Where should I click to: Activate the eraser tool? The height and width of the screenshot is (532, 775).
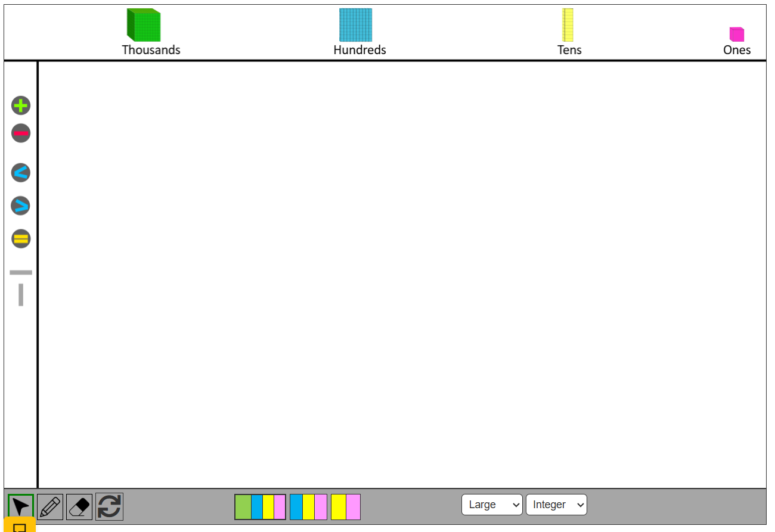[x=79, y=507]
